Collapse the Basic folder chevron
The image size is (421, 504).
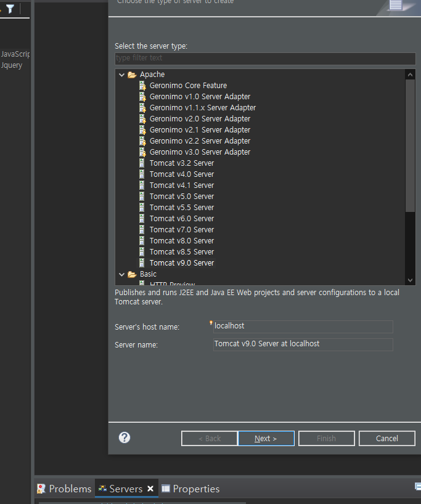click(121, 275)
